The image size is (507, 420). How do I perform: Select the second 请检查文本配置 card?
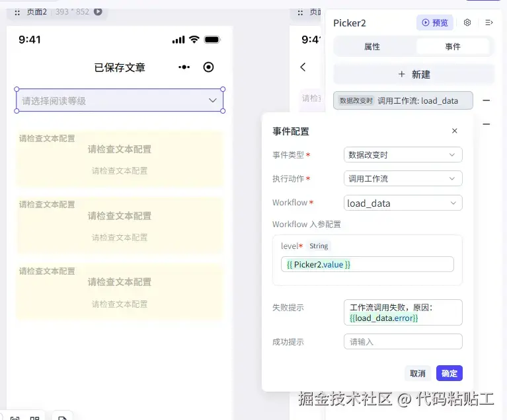[x=120, y=225]
